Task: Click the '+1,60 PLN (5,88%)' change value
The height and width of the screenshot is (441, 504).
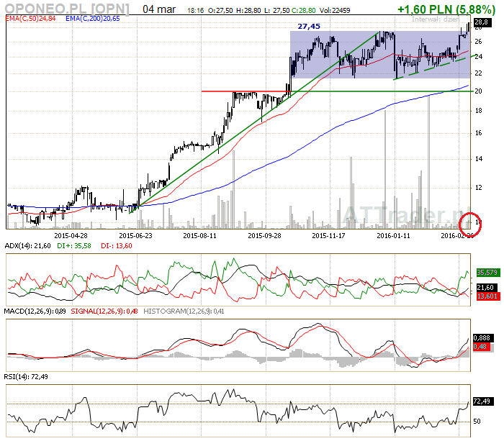Action: (446, 9)
